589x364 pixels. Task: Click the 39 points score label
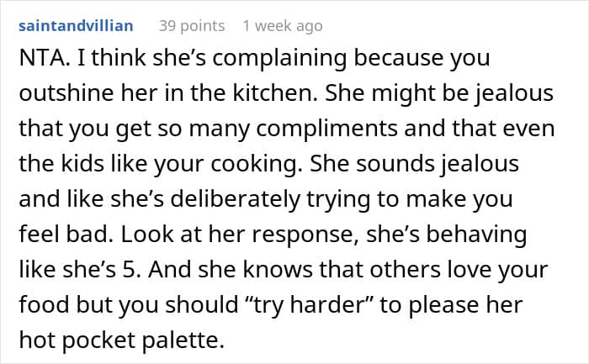(192, 26)
